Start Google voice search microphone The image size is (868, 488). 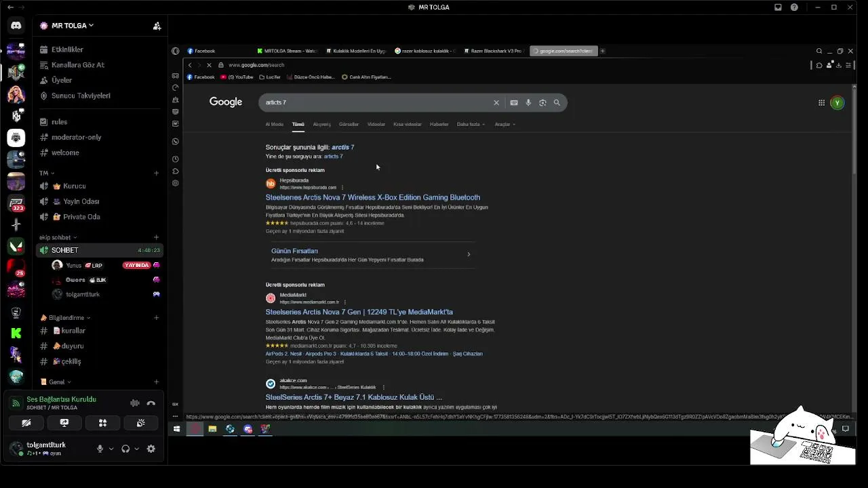pos(528,102)
